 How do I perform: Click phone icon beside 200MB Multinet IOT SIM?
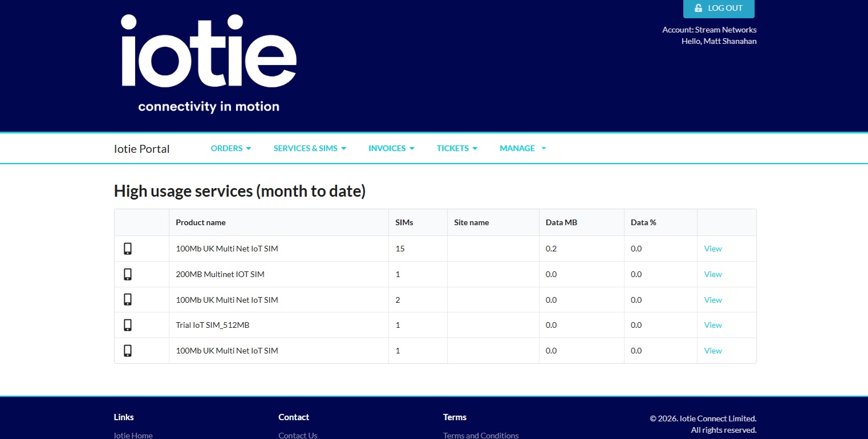(128, 274)
